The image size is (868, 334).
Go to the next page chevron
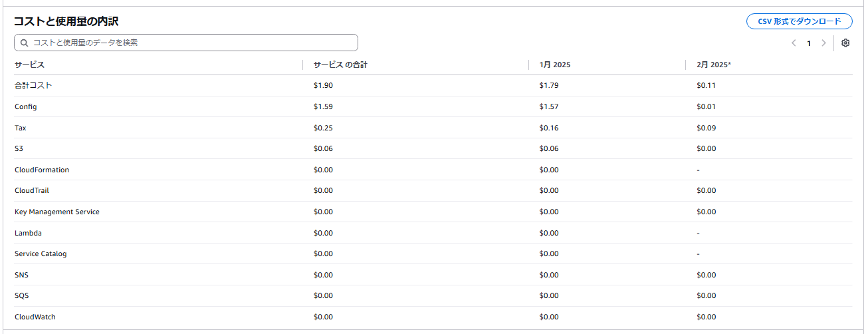[824, 43]
